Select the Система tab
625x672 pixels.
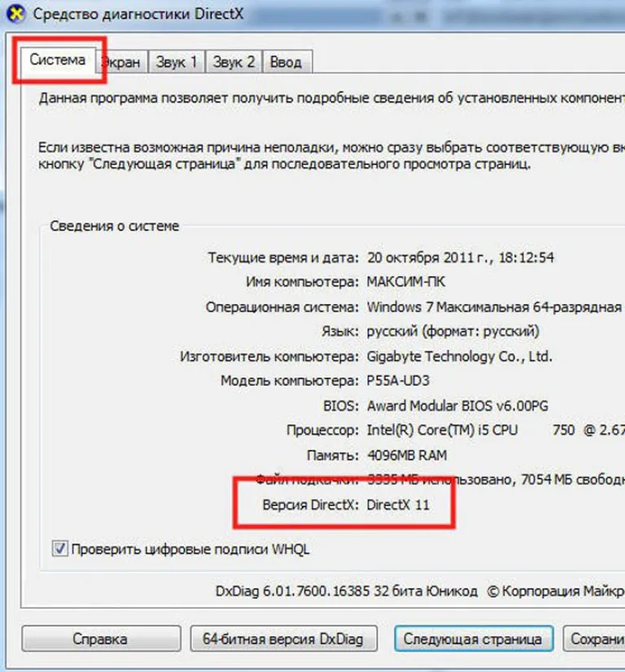(58, 60)
